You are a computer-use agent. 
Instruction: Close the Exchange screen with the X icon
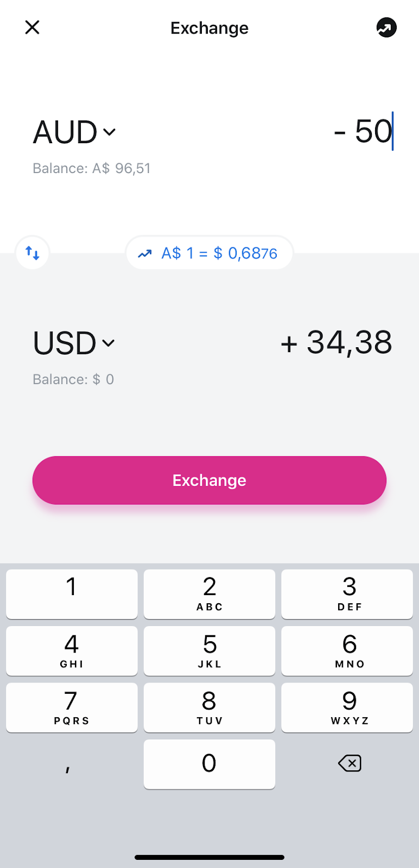(x=33, y=27)
